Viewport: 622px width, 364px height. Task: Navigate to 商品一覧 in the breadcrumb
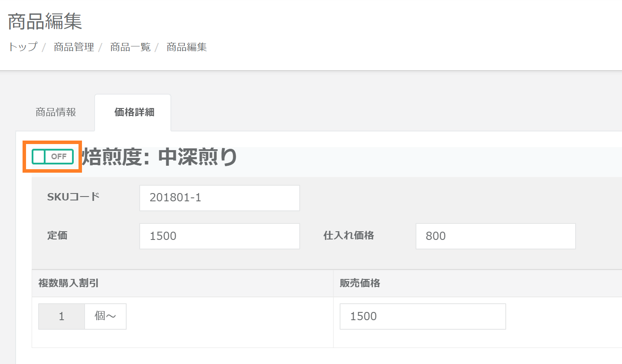click(x=130, y=47)
